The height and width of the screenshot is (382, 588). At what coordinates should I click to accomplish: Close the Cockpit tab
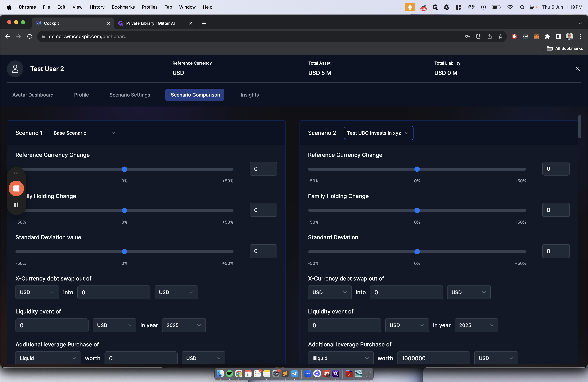tap(108, 23)
